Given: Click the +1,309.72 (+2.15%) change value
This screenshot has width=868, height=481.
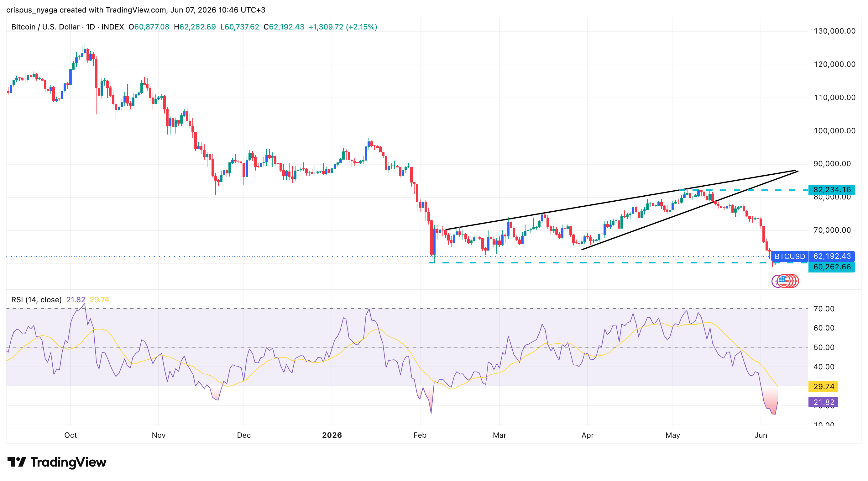Looking at the screenshot, I should [x=343, y=27].
